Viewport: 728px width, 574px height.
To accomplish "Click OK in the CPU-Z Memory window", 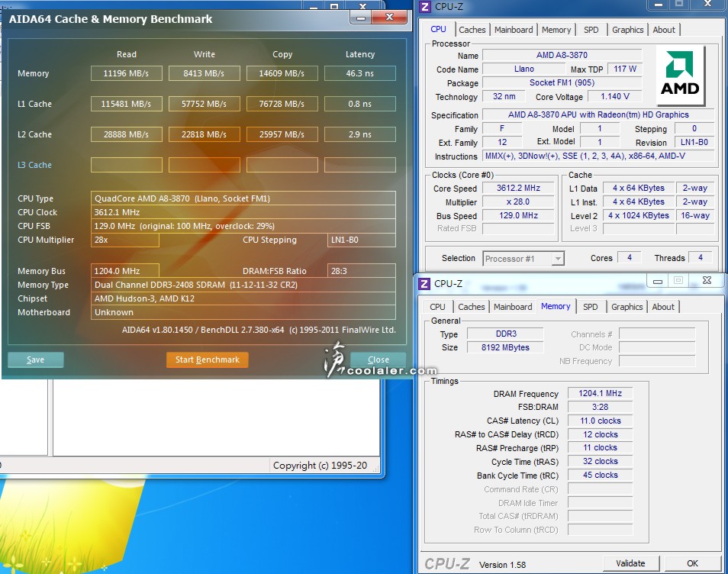I will [692, 563].
